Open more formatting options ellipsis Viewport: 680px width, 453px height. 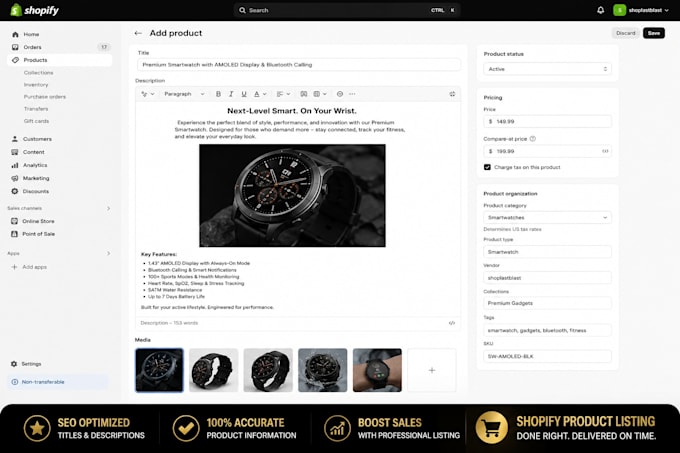tap(352, 94)
